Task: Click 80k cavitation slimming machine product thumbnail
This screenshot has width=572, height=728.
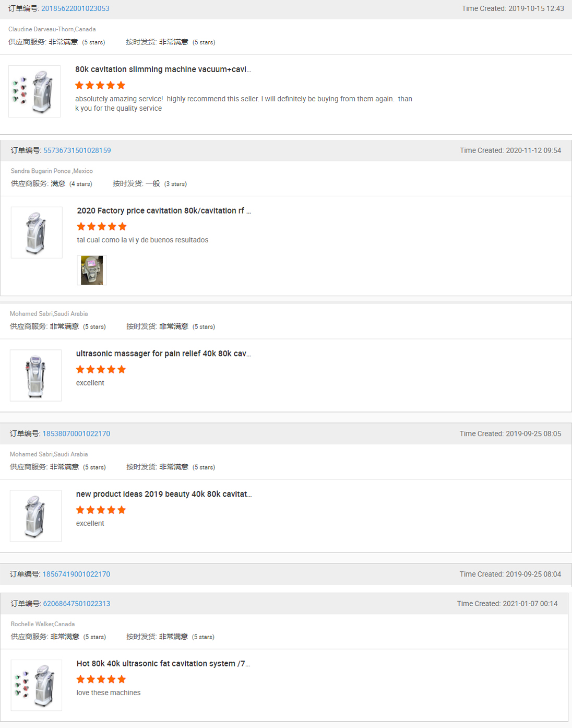Action: pos(34,91)
